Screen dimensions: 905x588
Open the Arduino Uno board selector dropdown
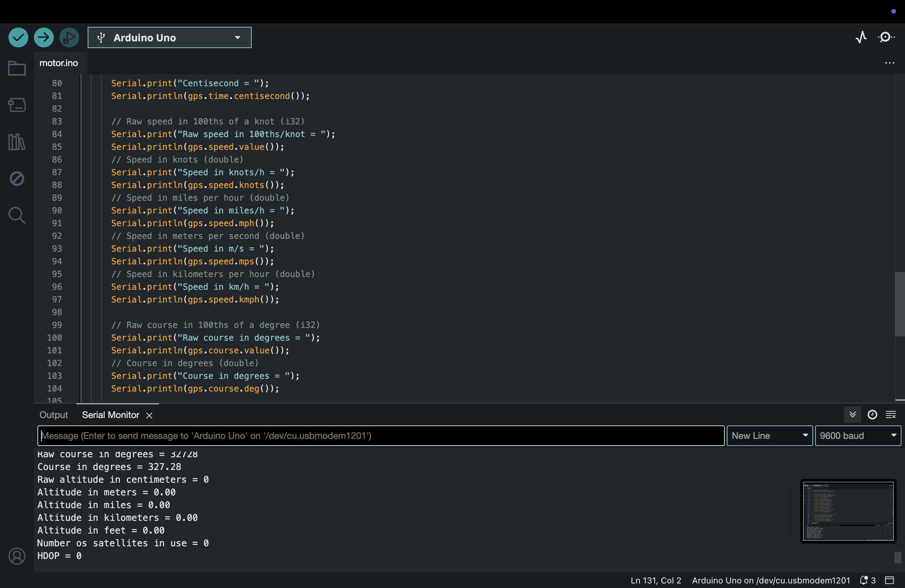point(170,37)
